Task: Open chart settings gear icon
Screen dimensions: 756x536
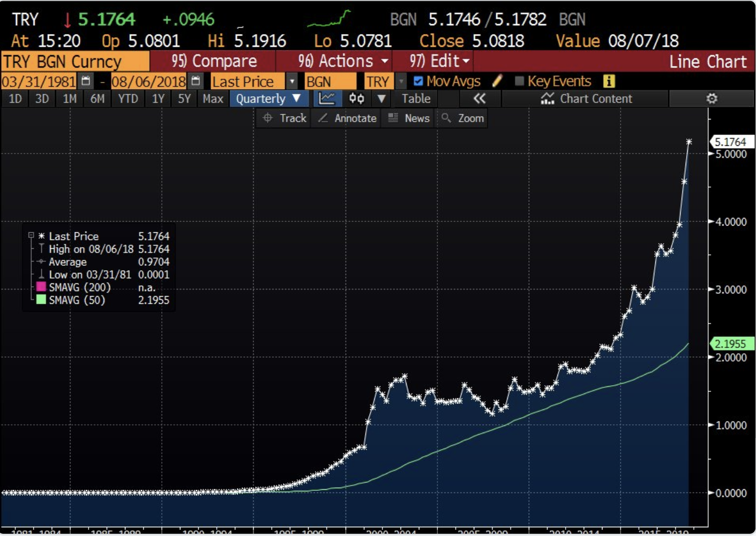Action: 711,99
